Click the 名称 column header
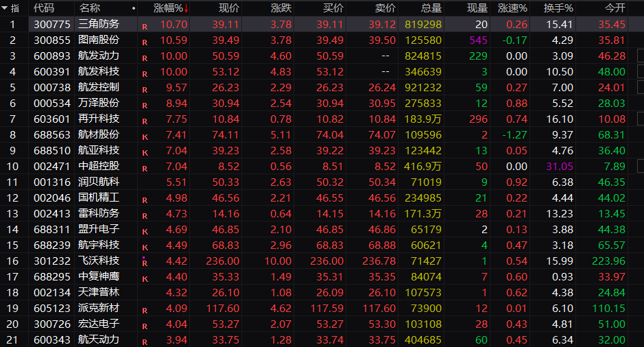 coord(90,8)
